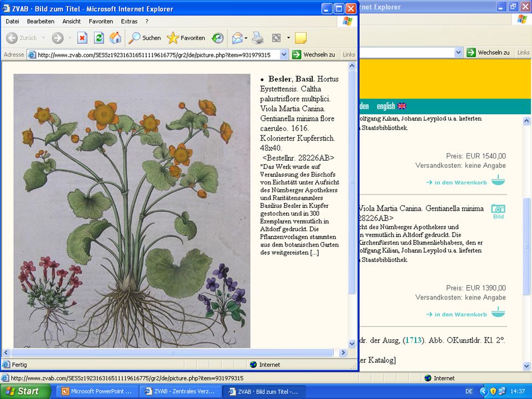Click the front window scroll down arrow
532x399 pixels.
[x=352, y=344]
